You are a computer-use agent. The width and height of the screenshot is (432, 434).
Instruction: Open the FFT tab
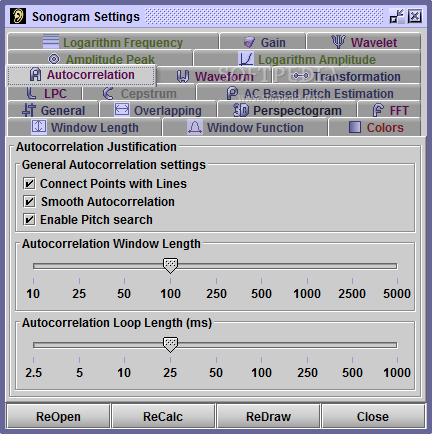tap(389, 110)
